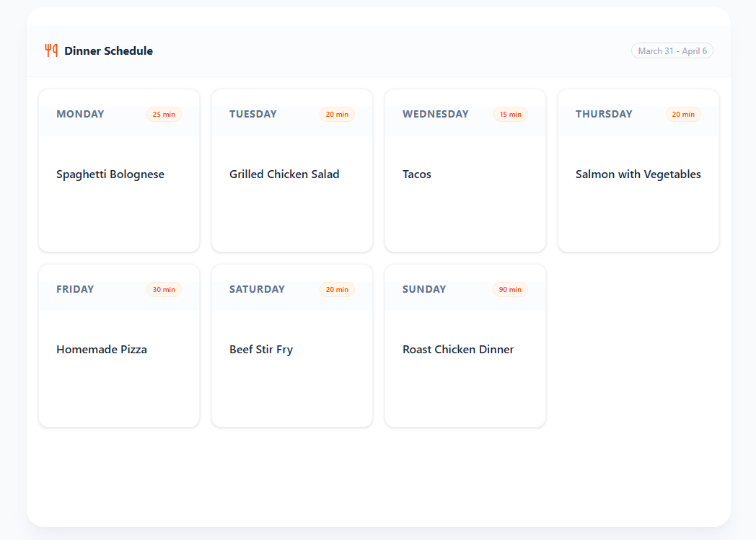Click the Grilled Chicken Salad card

(x=284, y=174)
